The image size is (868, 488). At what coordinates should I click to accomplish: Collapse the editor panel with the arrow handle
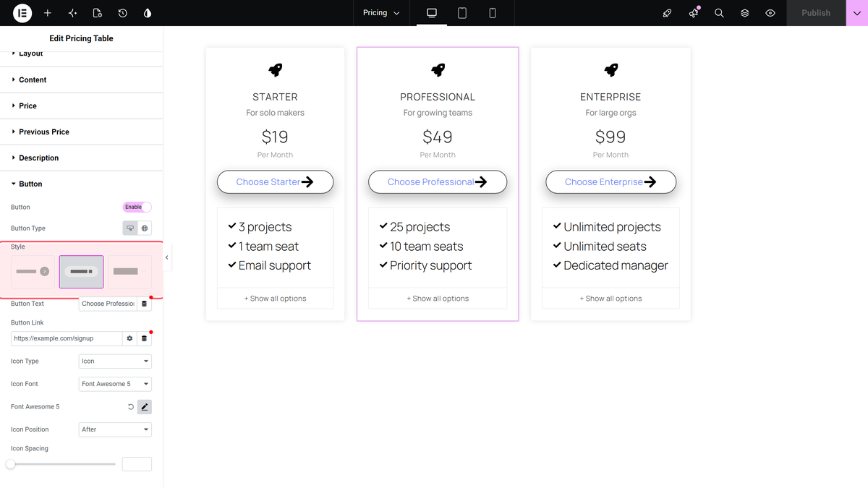(167, 257)
